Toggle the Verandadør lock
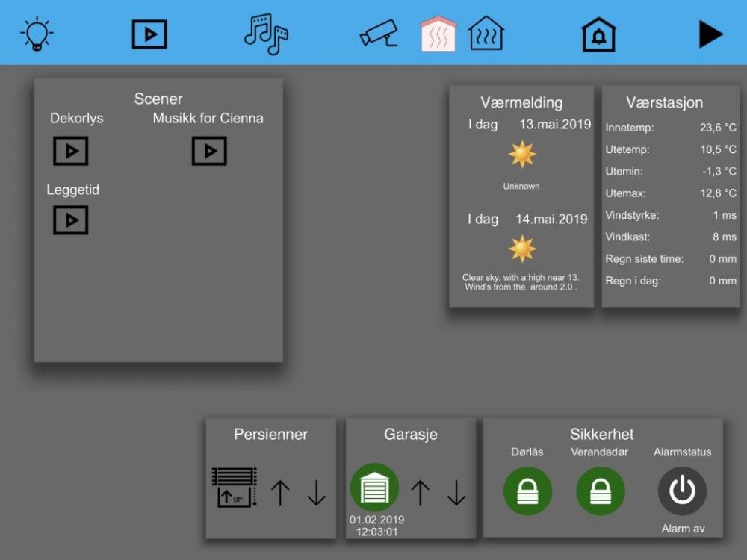This screenshot has width=747, height=560. tap(601, 491)
